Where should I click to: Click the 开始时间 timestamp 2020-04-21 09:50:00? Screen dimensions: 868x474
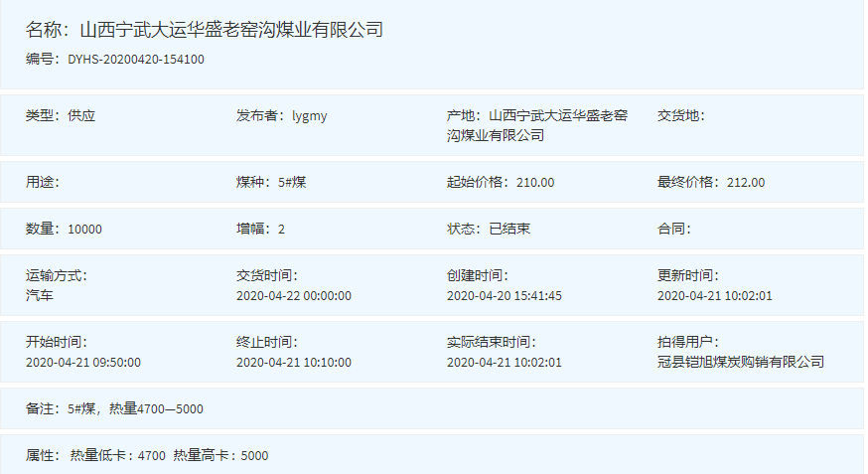[83, 363]
